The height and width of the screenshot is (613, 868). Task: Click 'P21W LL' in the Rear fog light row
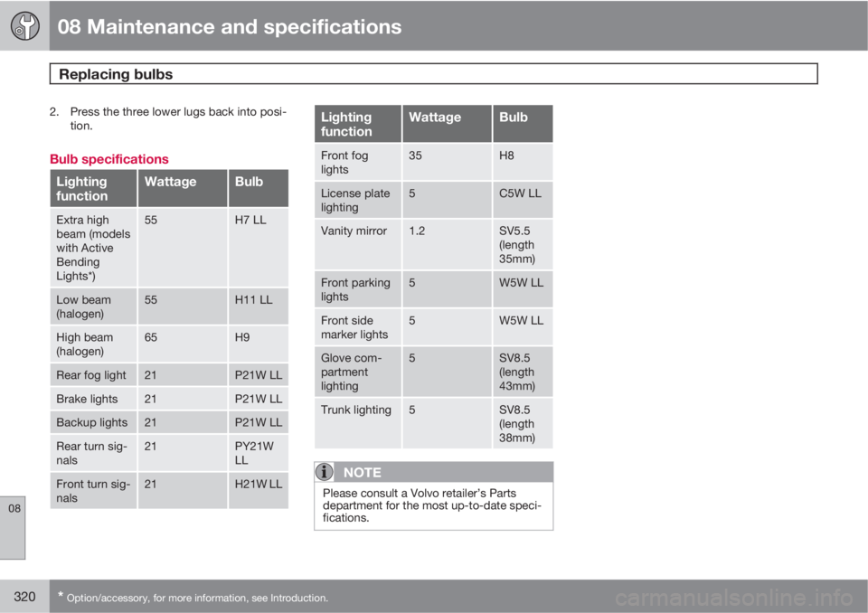258,375
